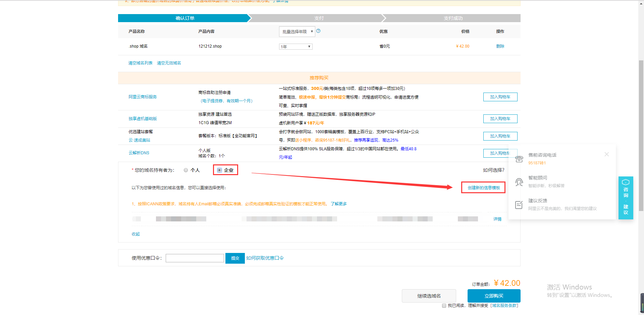Image resolution: width=644 pixels, height=315 pixels.
Task: Select 企业 as domain holder
Action: 219,170
